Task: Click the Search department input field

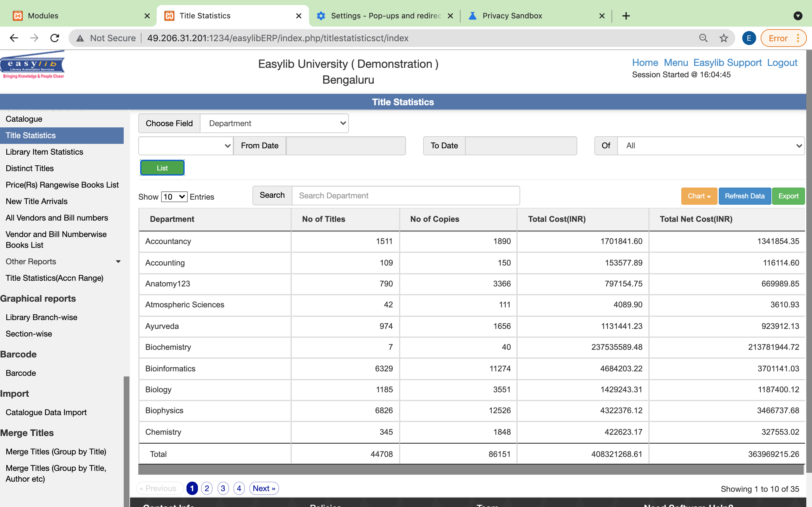Action: (405, 196)
